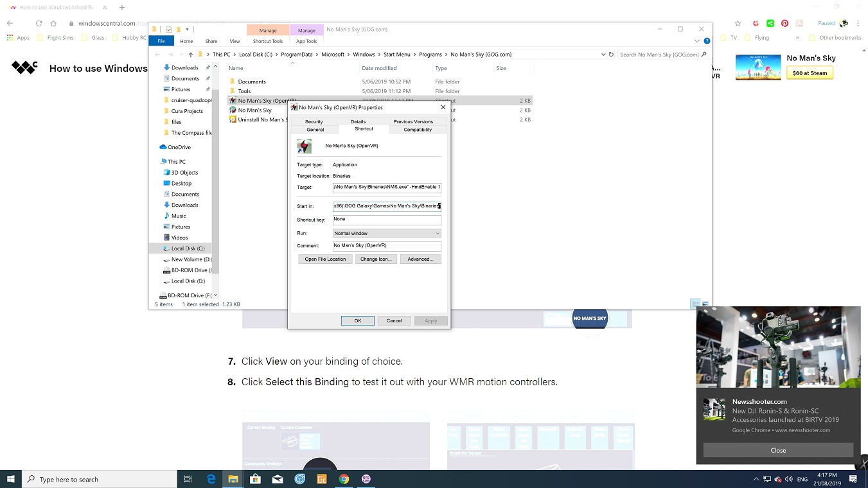Click the Change Icon button
This screenshot has width=868, height=488.
pos(376,259)
